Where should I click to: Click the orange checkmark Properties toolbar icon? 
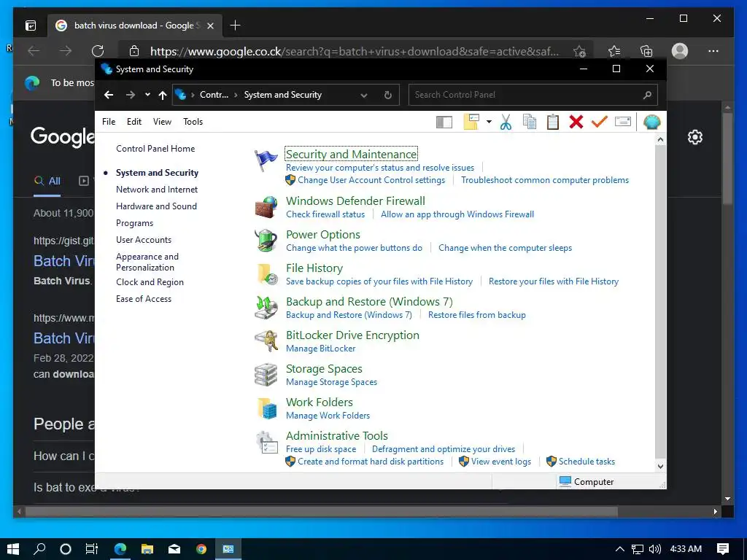(x=600, y=122)
